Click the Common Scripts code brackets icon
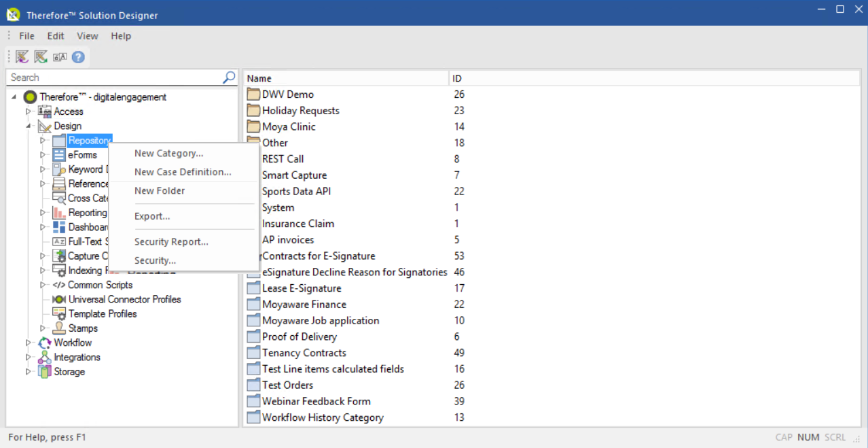The width and height of the screenshot is (868, 448). (59, 285)
